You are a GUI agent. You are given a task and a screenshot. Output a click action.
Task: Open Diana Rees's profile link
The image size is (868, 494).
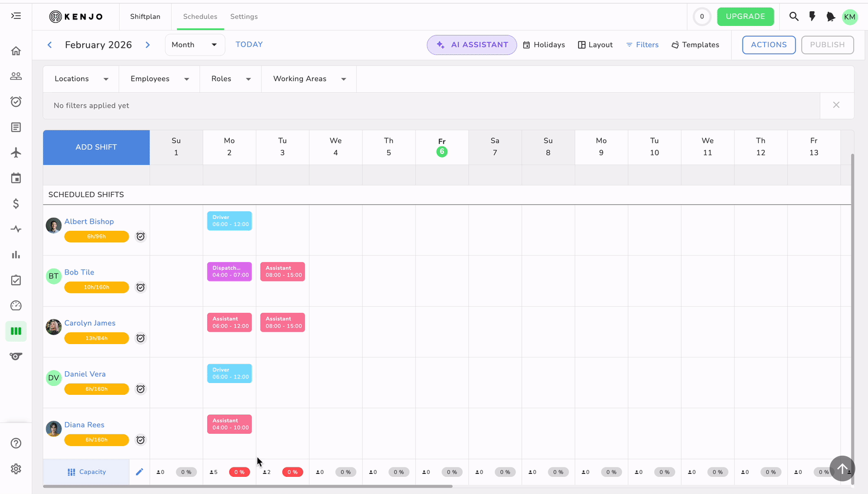coord(84,425)
